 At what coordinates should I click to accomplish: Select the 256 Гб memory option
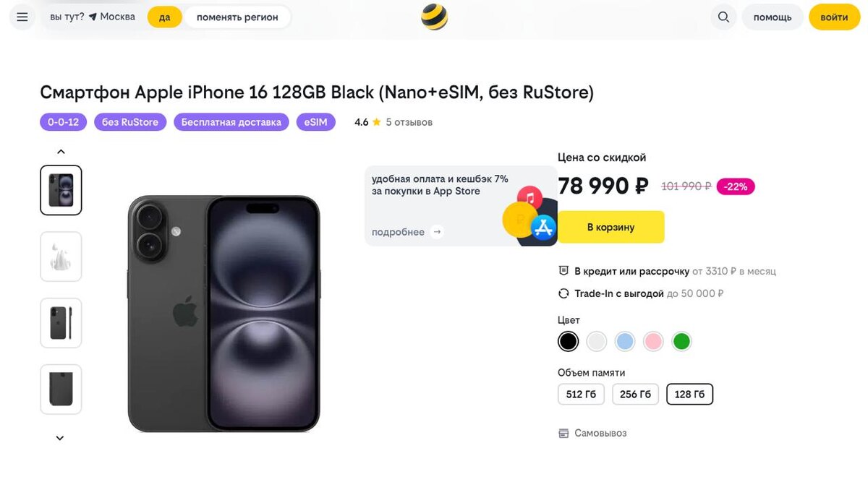click(x=635, y=395)
